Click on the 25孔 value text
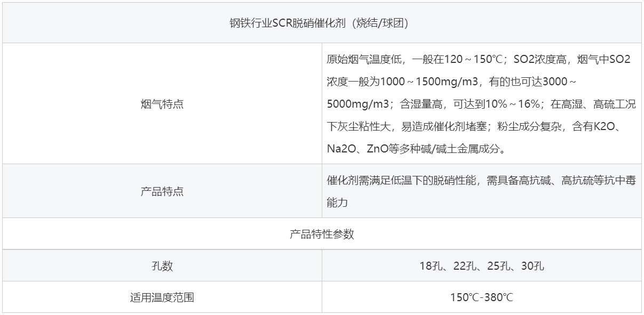Image resolution: width=644 pixels, height=315 pixels. click(498, 266)
